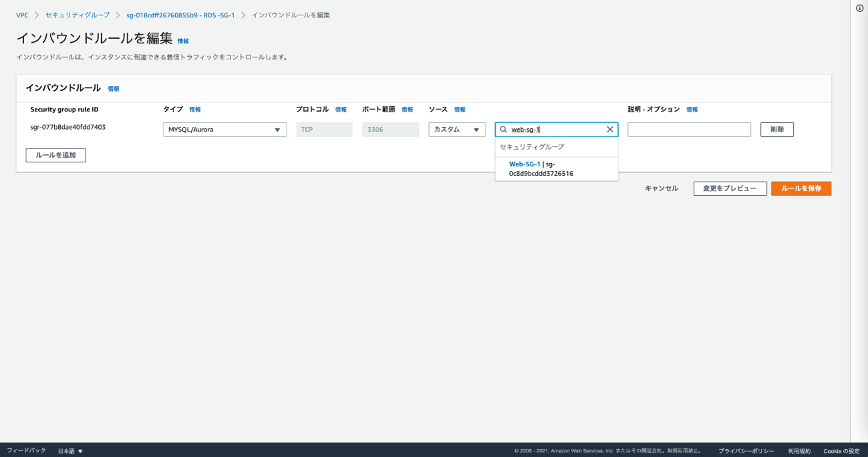Click 情報 link next to page title
The height and width of the screenshot is (457, 868).
(183, 41)
